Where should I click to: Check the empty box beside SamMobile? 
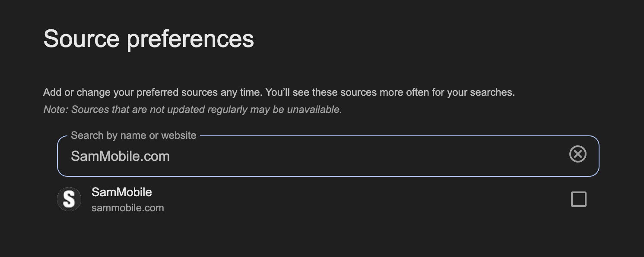point(578,199)
